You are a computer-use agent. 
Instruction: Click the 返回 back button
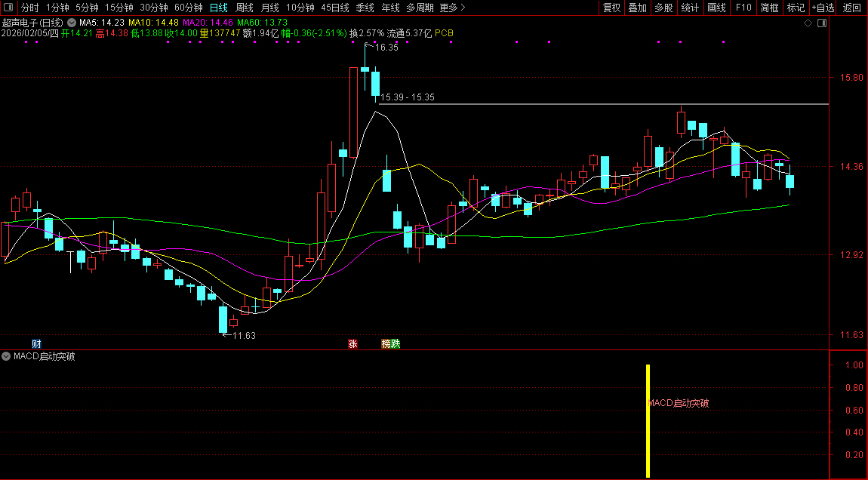pyautogui.click(x=851, y=8)
